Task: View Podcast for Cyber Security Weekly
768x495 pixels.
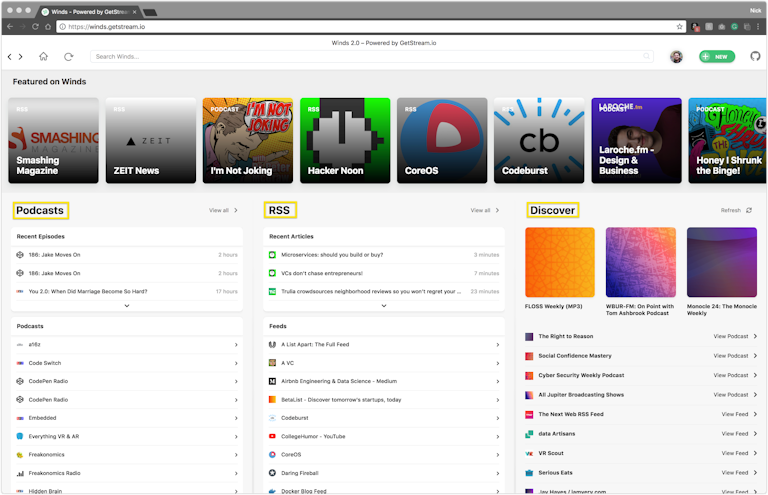Action: pos(731,376)
